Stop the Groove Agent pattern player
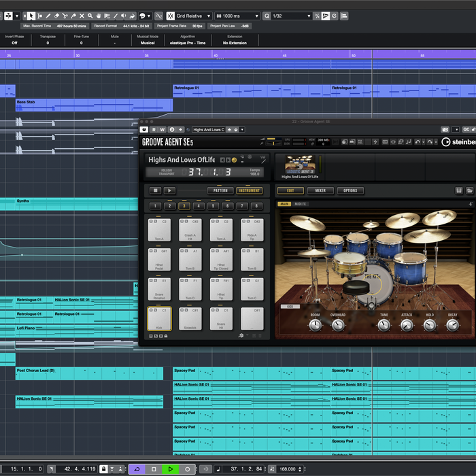Screen dimensions: 476x476 pos(156,190)
